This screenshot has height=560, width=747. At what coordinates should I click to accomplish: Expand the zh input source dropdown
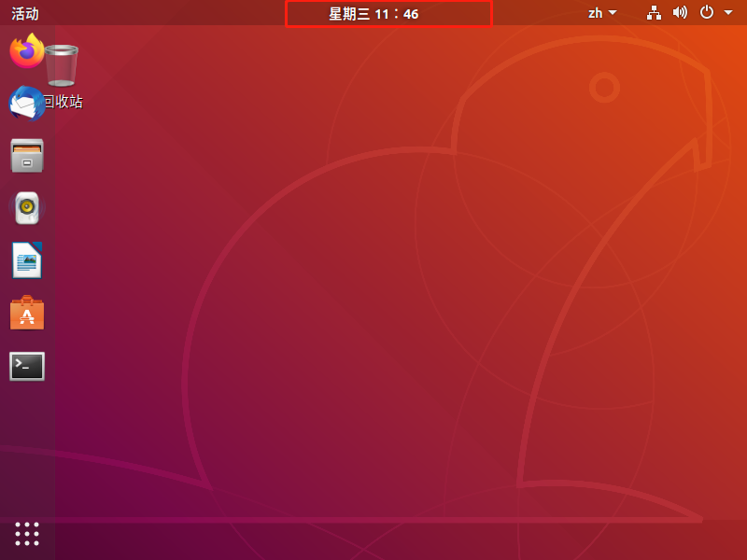click(602, 13)
